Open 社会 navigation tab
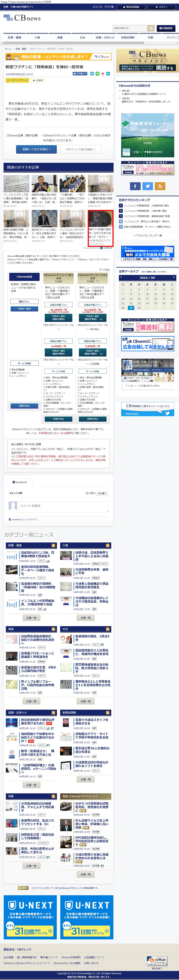Screen dimensions: 179x980 (x=82, y=37)
